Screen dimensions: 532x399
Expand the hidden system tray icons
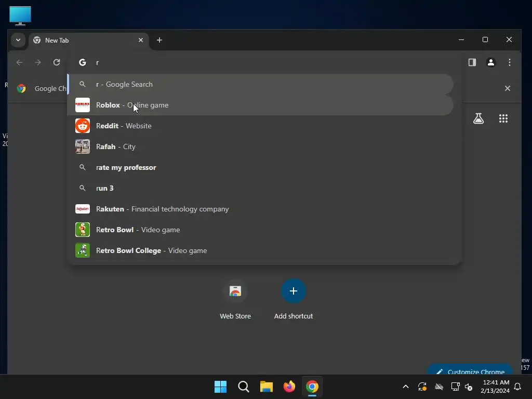coord(405,387)
